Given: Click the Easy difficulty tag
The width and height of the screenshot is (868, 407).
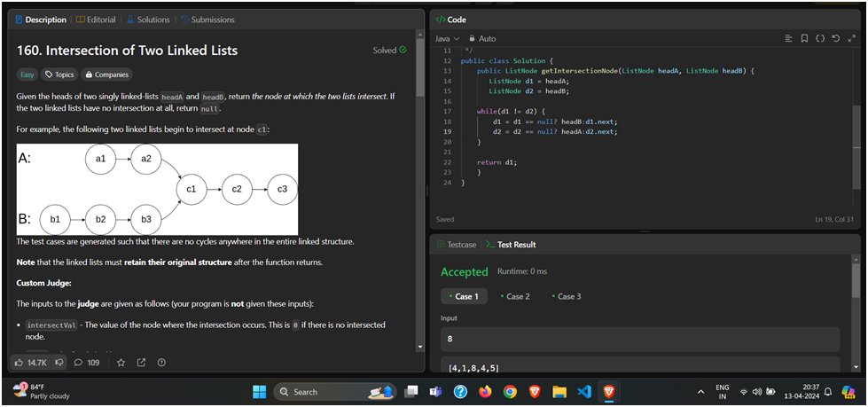Looking at the screenshot, I should [x=27, y=74].
